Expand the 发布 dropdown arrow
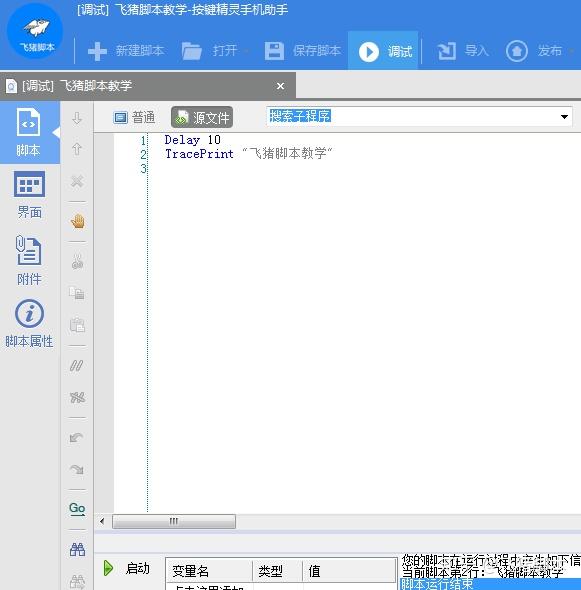The width and height of the screenshot is (581, 590). tap(572, 51)
